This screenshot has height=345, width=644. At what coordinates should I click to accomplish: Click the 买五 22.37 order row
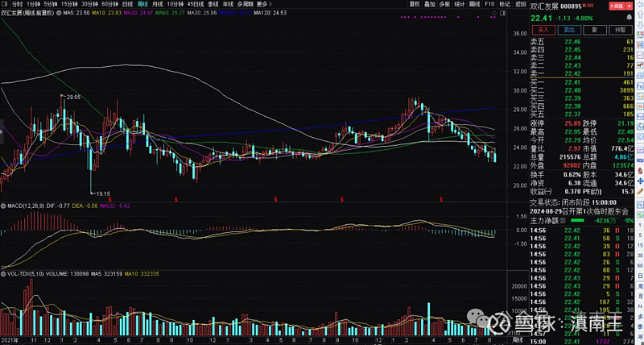[x=581, y=114]
